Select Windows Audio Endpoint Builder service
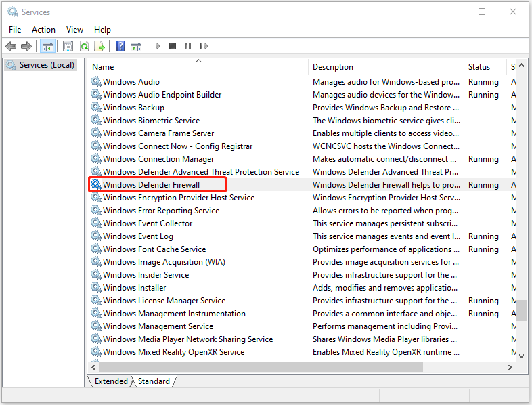Viewport: 532px width, 405px height. click(162, 95)
